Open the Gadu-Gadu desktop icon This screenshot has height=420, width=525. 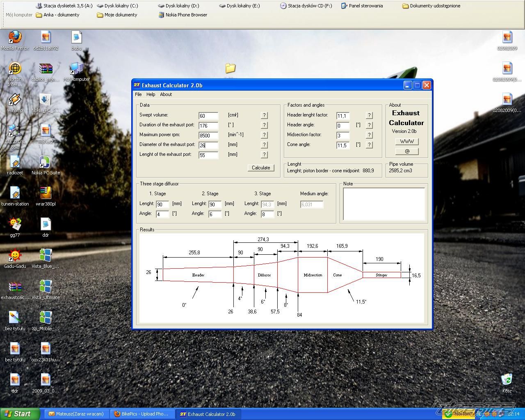tap(15, 256)
